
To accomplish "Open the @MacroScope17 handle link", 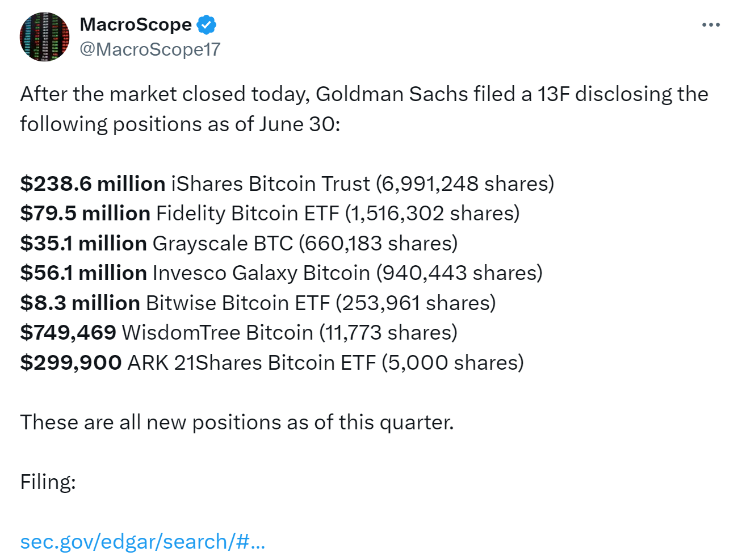I will 150,49.
